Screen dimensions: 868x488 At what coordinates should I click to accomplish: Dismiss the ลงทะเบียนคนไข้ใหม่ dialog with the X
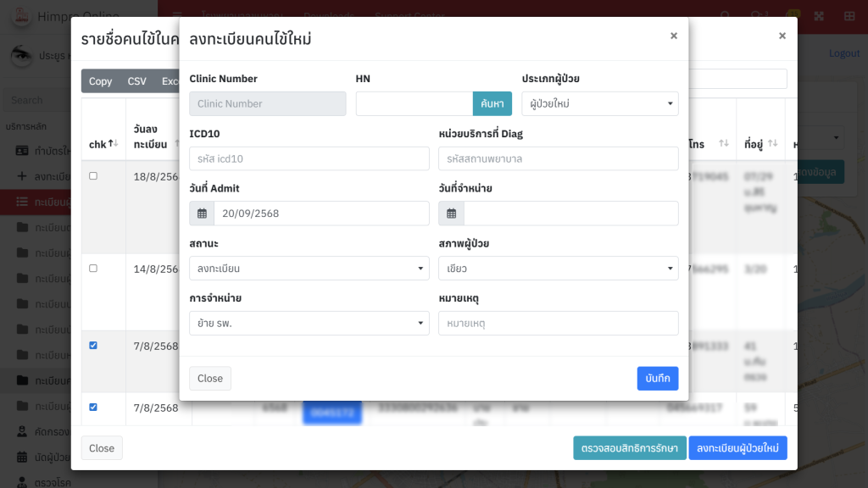click(x=674, y=36)
